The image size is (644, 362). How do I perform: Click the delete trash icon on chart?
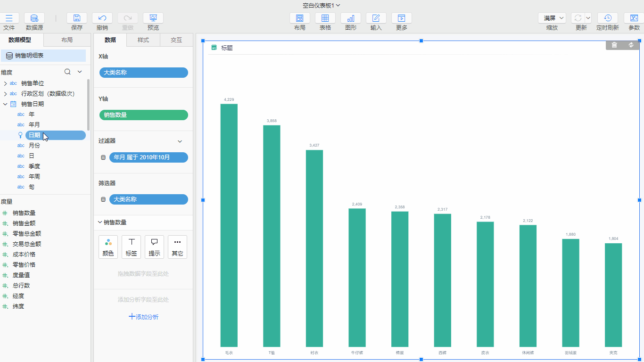614,45
